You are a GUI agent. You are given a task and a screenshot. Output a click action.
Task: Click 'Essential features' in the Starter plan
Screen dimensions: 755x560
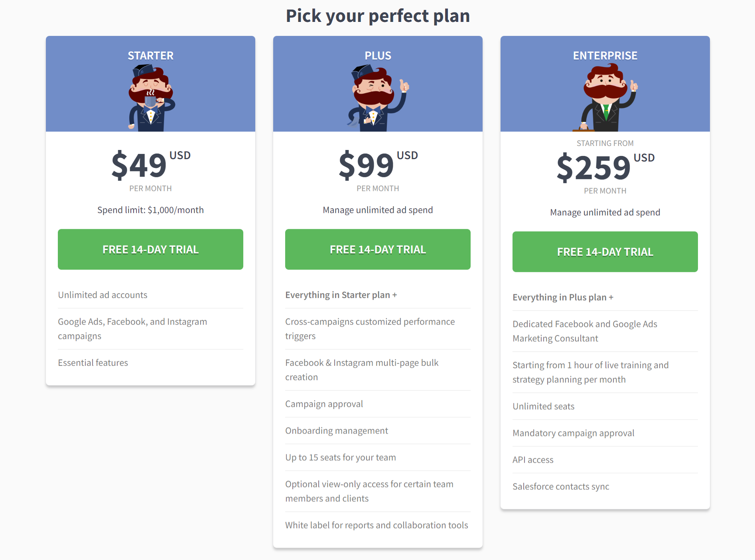click(93, 363)
